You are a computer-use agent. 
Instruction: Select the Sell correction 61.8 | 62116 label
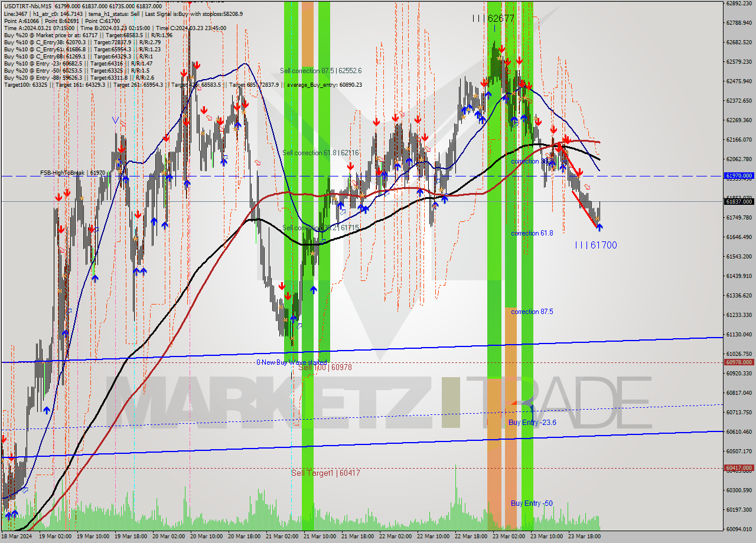pos(321,153)
